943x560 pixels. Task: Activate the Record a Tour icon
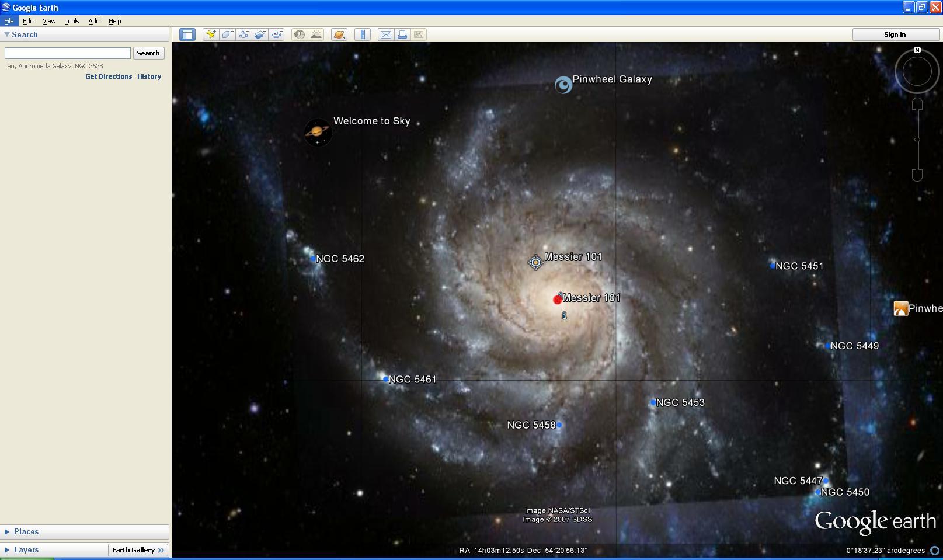[276, 34]
